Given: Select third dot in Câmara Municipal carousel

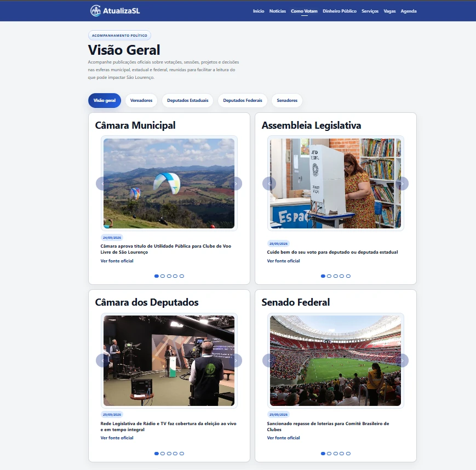Looking at the screenshot, I should (169, 276).
